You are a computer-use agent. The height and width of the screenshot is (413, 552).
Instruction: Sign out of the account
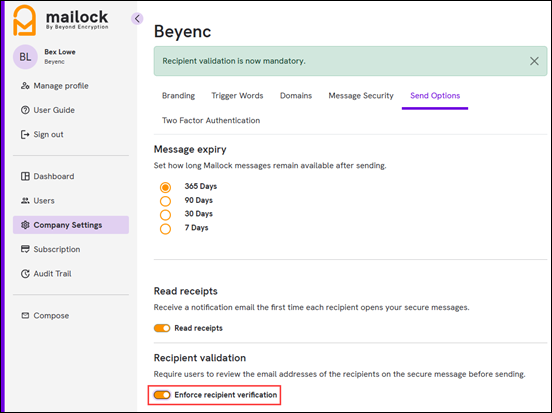(x=48, y=134)
